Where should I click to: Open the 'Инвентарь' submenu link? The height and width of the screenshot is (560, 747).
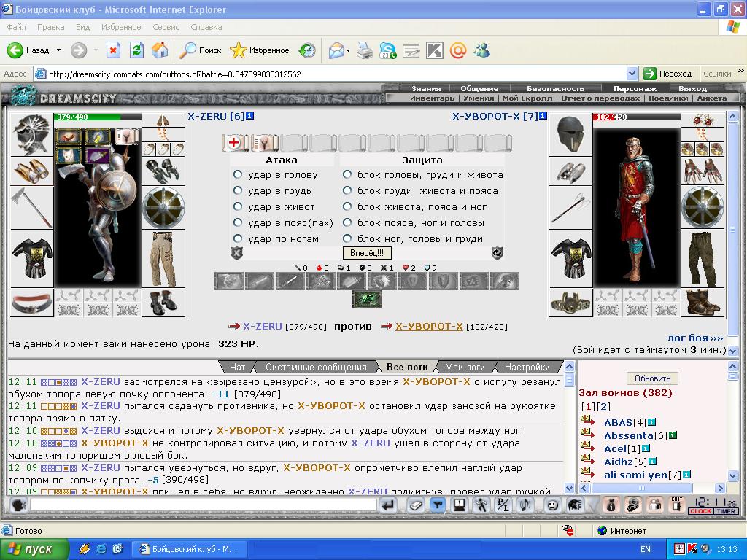[x=432, y=98]
